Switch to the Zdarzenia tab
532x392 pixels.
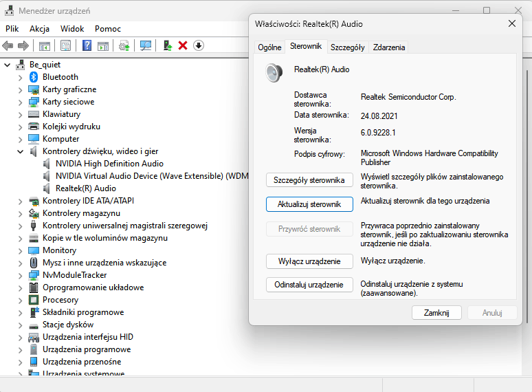pos(389,47)
